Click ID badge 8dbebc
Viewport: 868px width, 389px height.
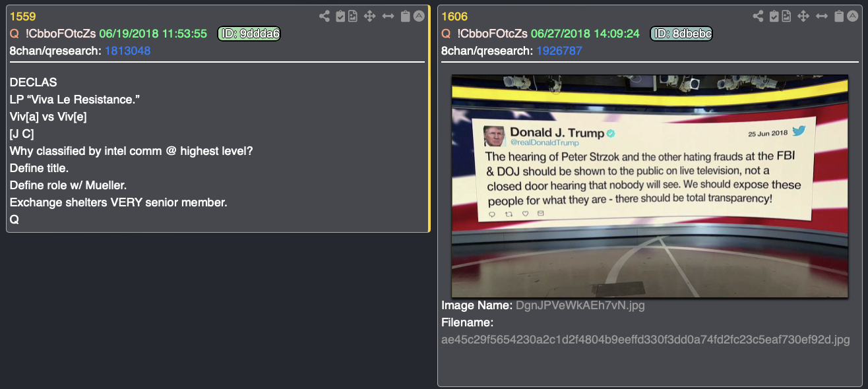[x=682, y=34]
